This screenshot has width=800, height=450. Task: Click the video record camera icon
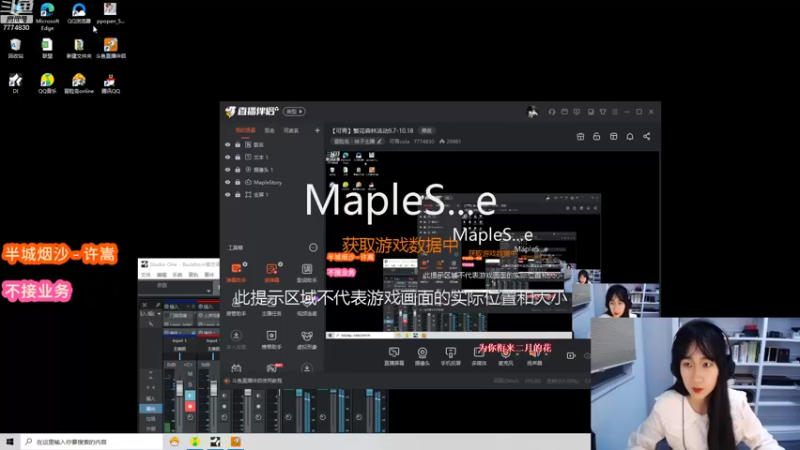(570, 356)
